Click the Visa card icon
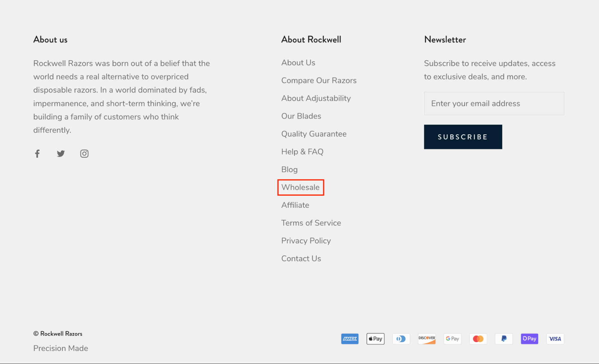 point(555,339)
